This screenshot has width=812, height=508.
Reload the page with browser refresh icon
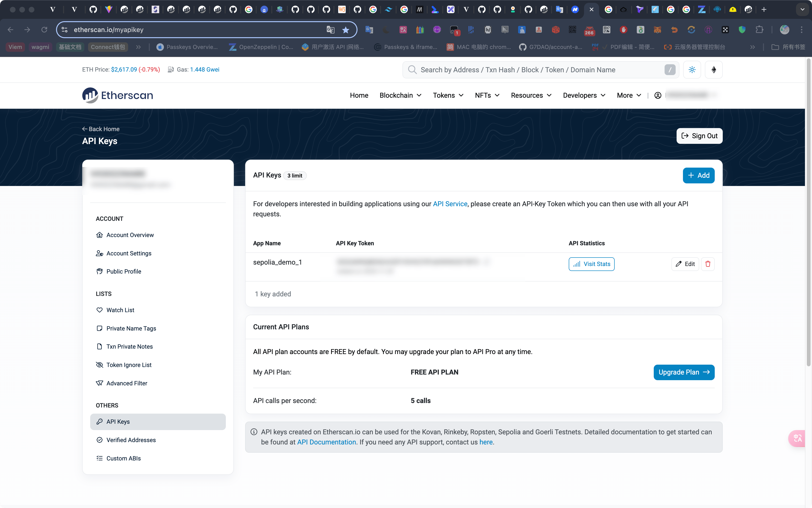(x=44, y=30)
